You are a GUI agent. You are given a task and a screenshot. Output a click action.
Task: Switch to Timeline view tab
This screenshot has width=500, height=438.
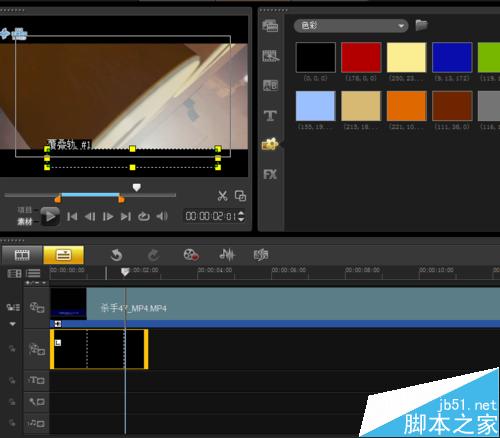point(63,255)
